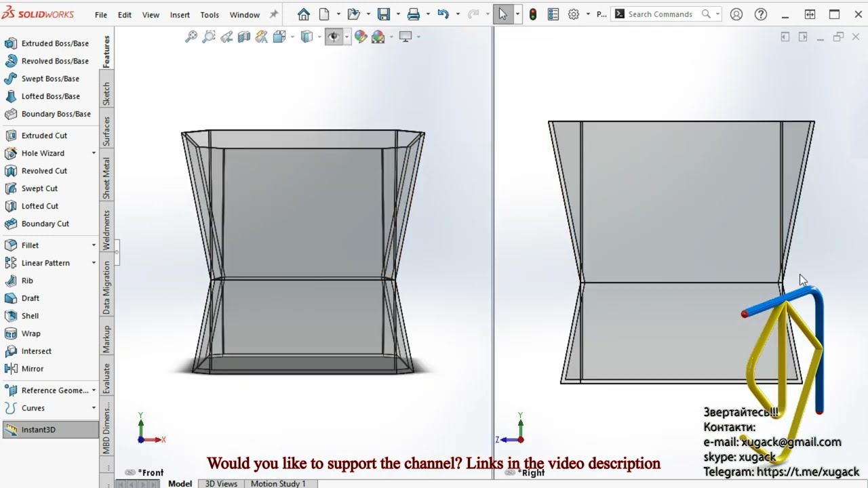Click Zoom to Area icon
Image resolution: width=868 pixels, height=488 pixels.
209,37
